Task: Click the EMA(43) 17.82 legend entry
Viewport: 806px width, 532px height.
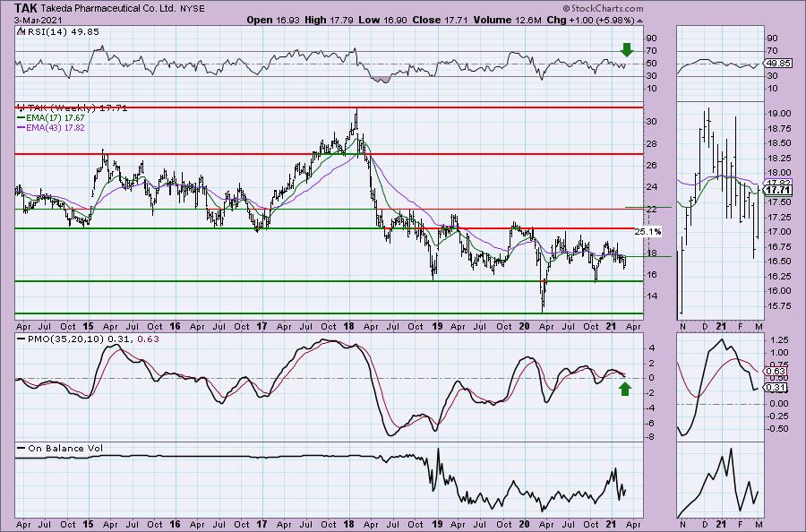Action: (x=56, y=127)
